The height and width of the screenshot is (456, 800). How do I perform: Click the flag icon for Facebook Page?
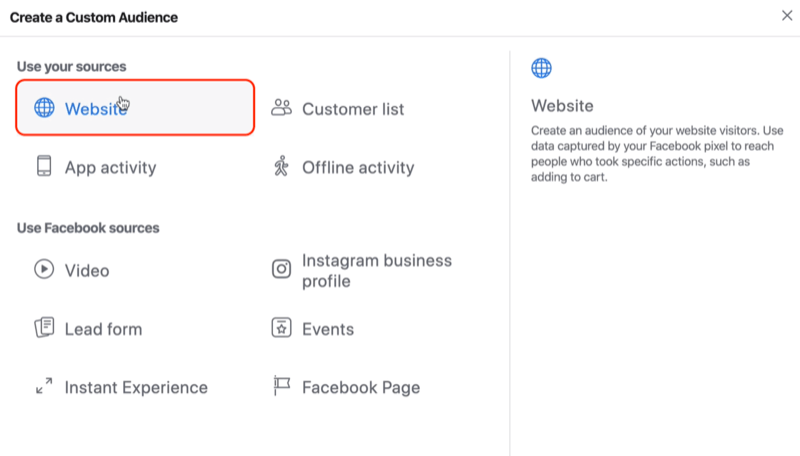[282, 386]
